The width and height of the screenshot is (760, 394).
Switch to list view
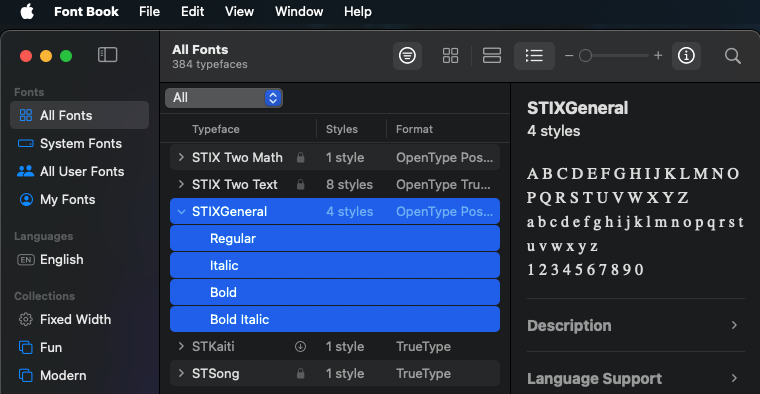click(x=534, y=56)
